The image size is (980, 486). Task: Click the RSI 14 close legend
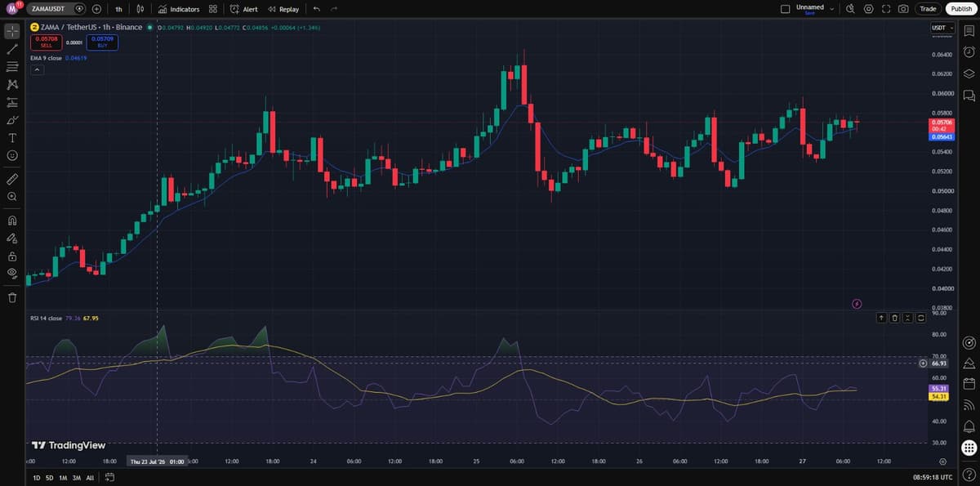click(x=46, y=318)
